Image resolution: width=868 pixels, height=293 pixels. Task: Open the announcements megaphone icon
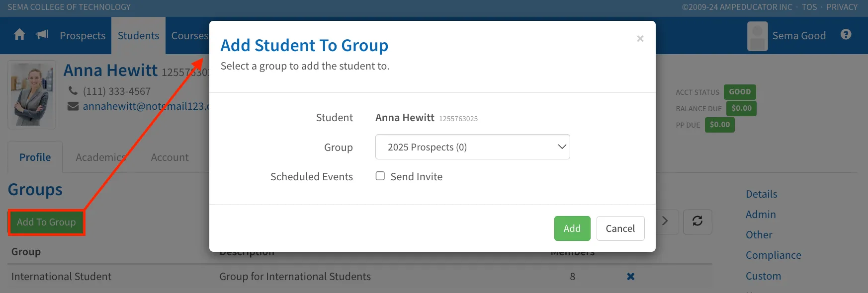coord(42,35)
